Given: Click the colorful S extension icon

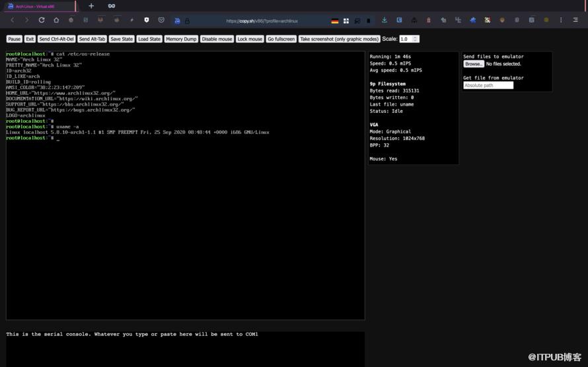Looking at the screenshot, I should 488,20.
